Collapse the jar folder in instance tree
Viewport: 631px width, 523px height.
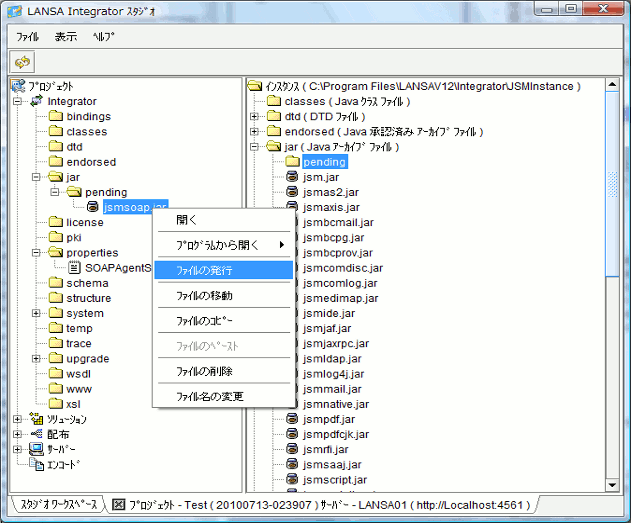[x=254, y=146]
